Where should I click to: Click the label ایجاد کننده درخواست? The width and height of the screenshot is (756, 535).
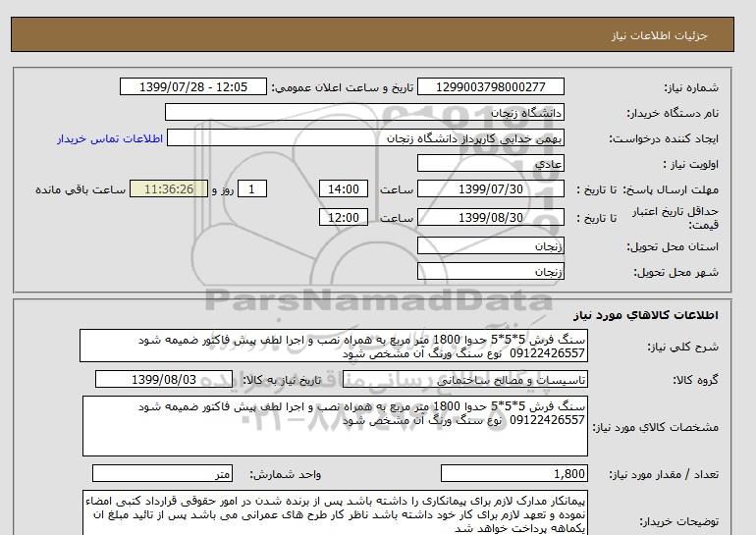[x=664, y=138]
